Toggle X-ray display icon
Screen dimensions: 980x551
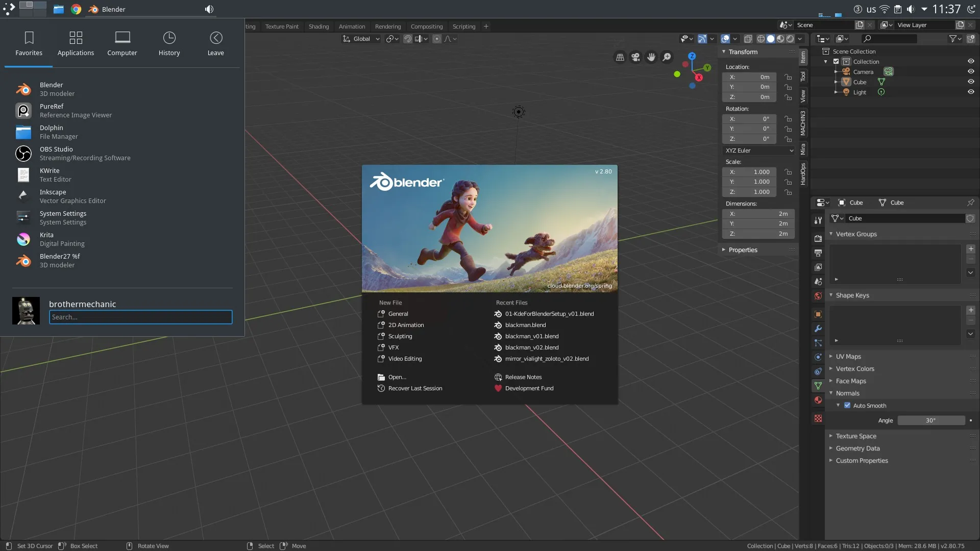click(748, 39)
